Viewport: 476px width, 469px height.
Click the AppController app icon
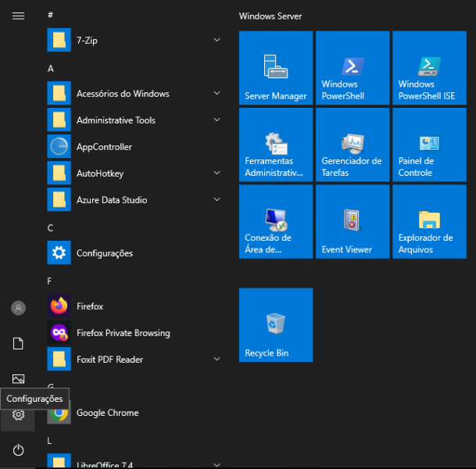pyautogui.click(x=59, y=146)
